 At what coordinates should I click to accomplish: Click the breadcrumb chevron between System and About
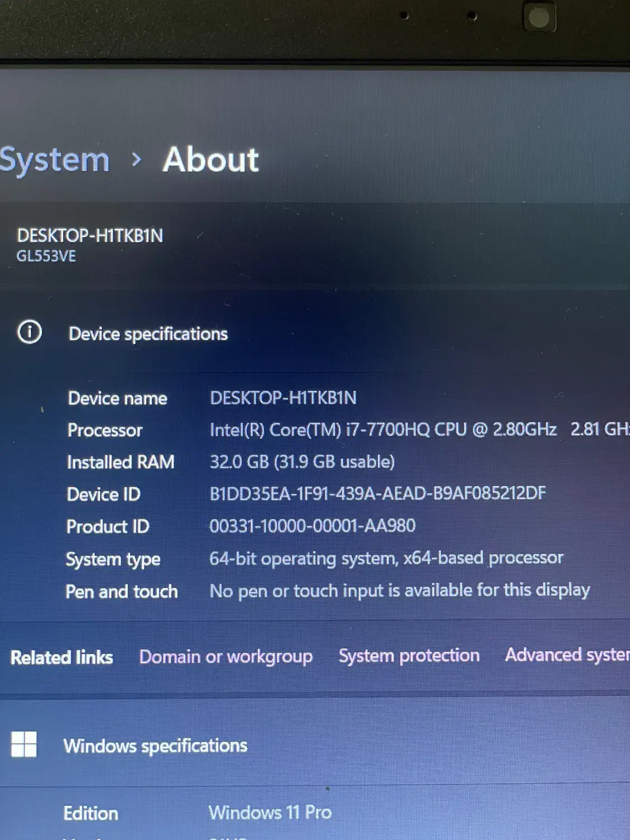pyautogui.click(x=136, y=160)
